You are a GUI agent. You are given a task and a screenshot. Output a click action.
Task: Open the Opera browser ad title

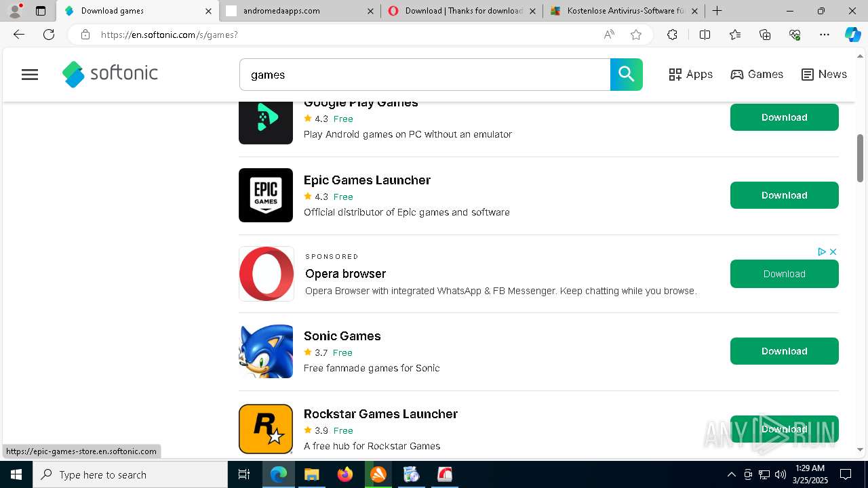(345, 274)
